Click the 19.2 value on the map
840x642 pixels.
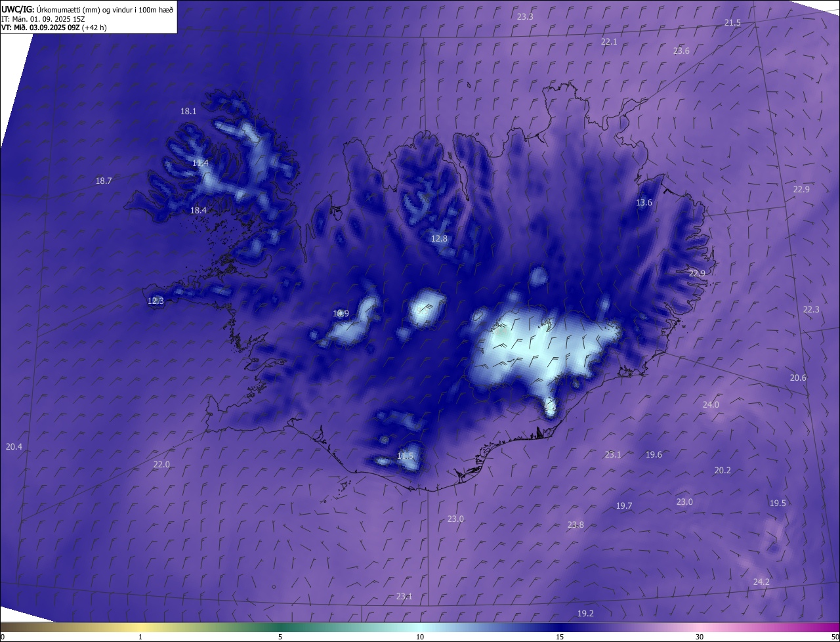[585, 613]
